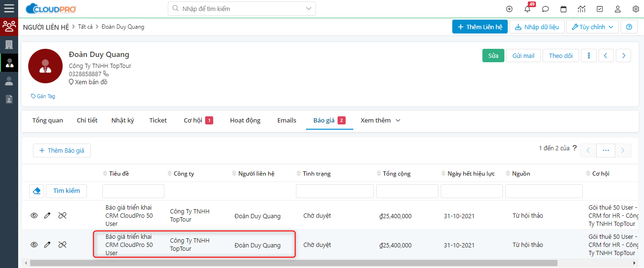The image size is (644, 268).
Task: Open quick create plus icon
Action: tap(509, 9)
